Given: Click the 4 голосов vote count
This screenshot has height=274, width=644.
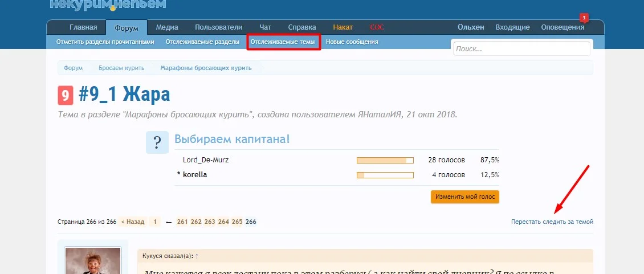Looking at the screenshot, I should (449, 175).
